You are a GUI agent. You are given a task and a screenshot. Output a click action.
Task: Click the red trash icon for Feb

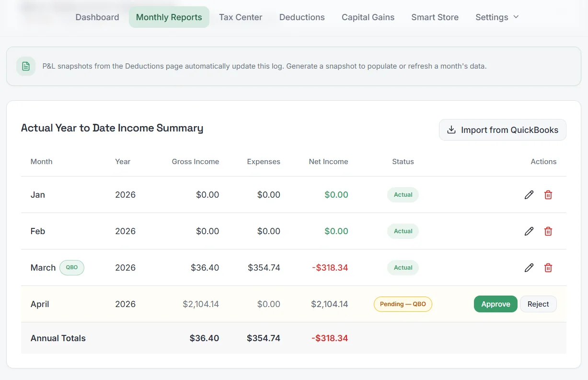[x=548, y=231]
